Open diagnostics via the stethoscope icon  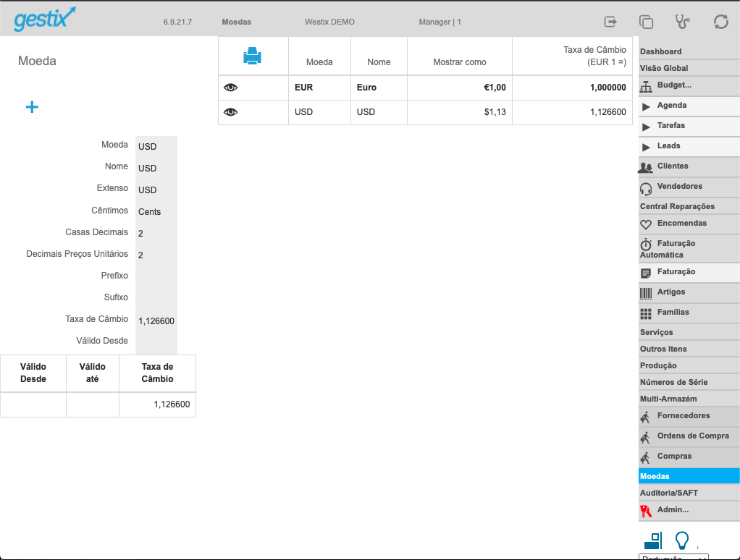682,22
